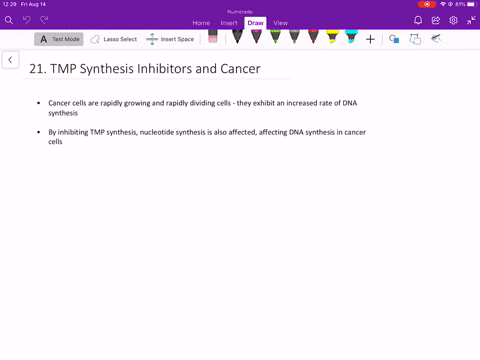Activate the Lasso Select tool

coord(114,39)
